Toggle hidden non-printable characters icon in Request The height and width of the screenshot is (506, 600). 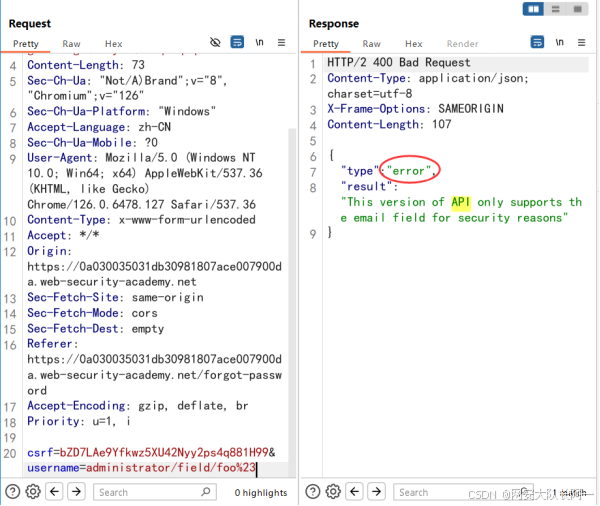click(215, 43)
